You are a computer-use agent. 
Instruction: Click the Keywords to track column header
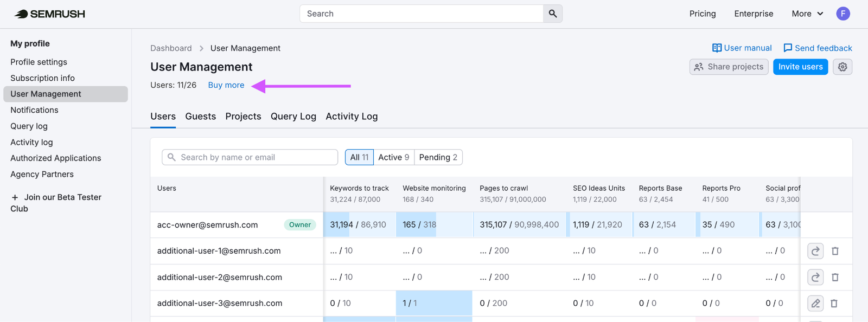359,188
